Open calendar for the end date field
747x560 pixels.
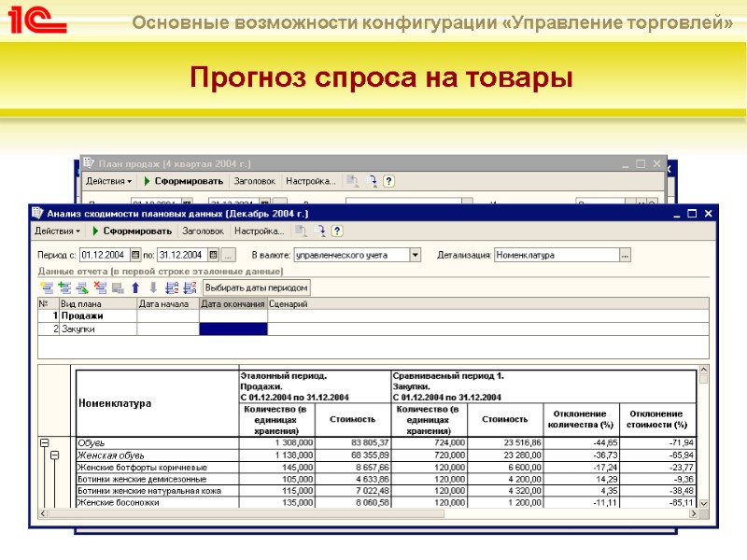click(211, 253)
